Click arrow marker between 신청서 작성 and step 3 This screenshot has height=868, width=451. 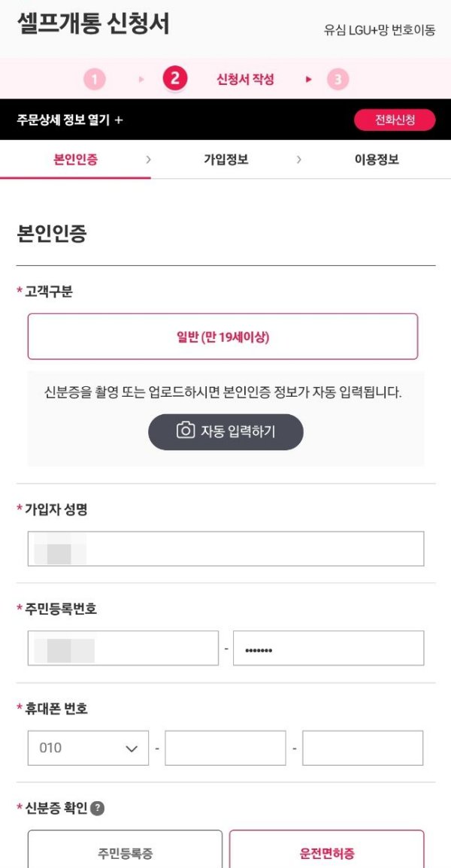point(307,78)
